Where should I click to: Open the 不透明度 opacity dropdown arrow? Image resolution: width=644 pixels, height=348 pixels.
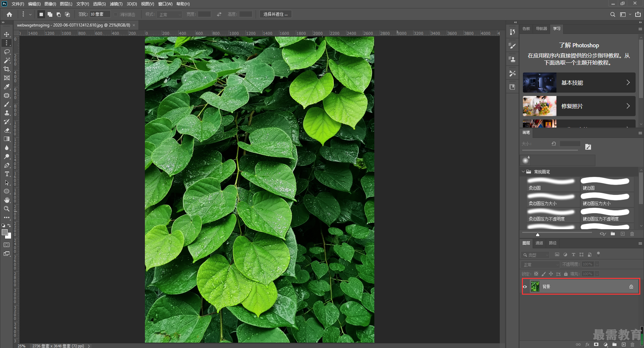tap(597, 264)
